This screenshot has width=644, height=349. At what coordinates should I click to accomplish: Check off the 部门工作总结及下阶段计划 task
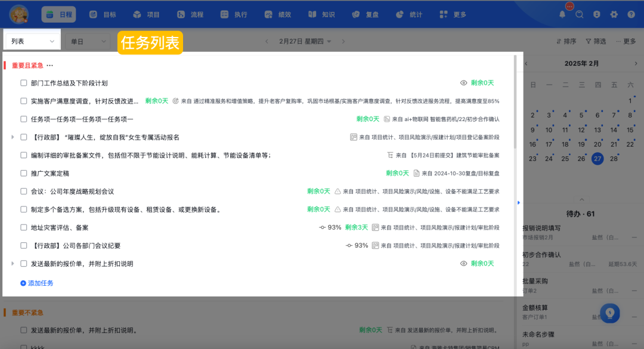pyautogui.click(x=24, y=83)
